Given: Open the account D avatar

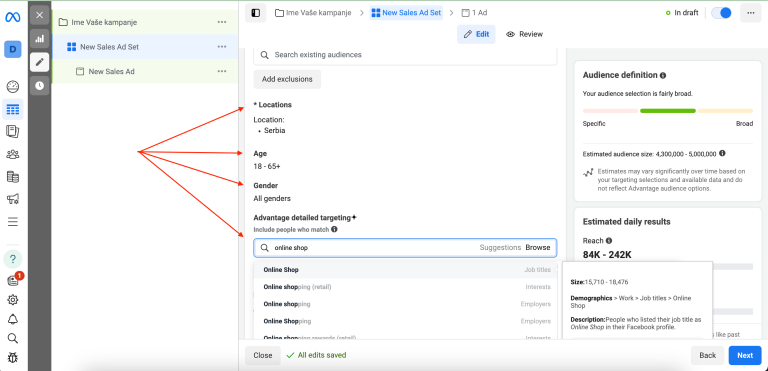Looking at the screenshot, I should click(13, 49).
